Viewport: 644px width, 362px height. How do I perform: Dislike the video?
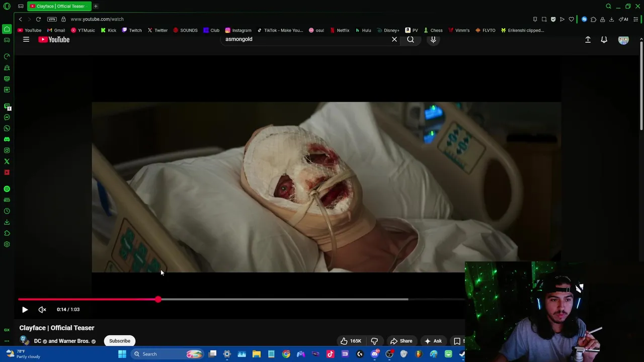(x=374, y=341)
